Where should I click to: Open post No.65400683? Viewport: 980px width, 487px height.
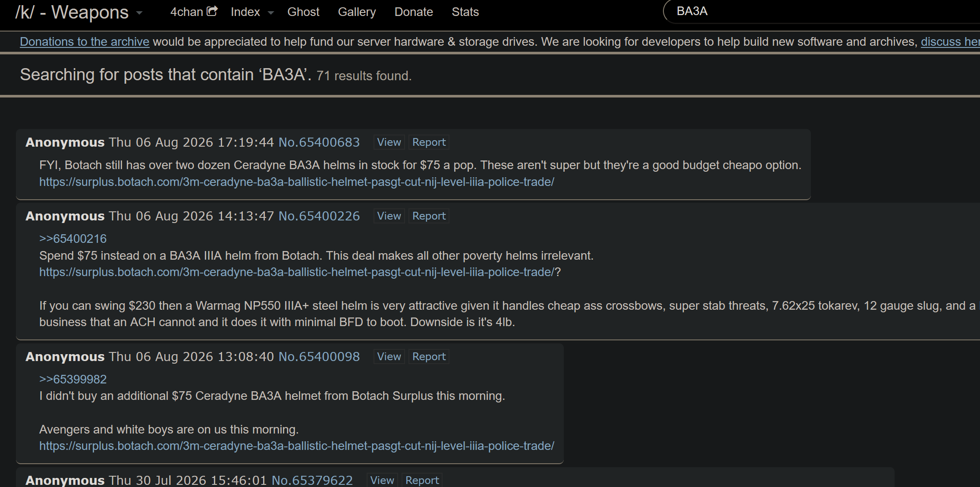click(x=319, y=142)
